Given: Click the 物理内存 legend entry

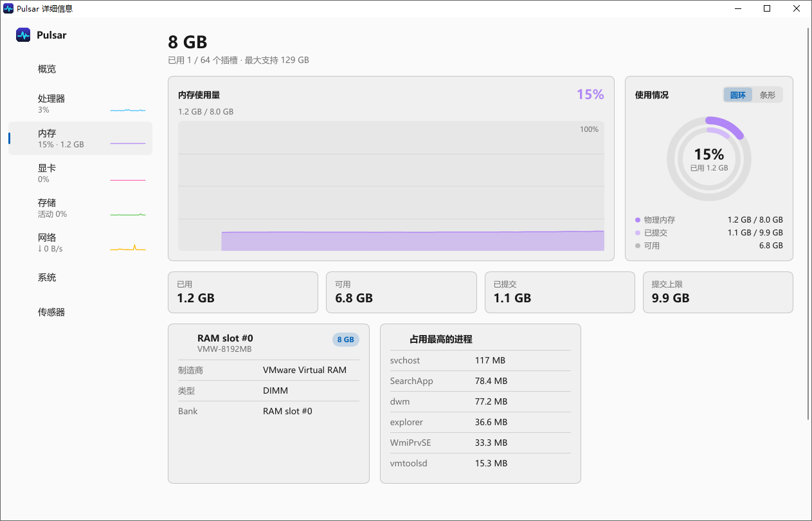Looking at the screenshot, I should 709,220.
